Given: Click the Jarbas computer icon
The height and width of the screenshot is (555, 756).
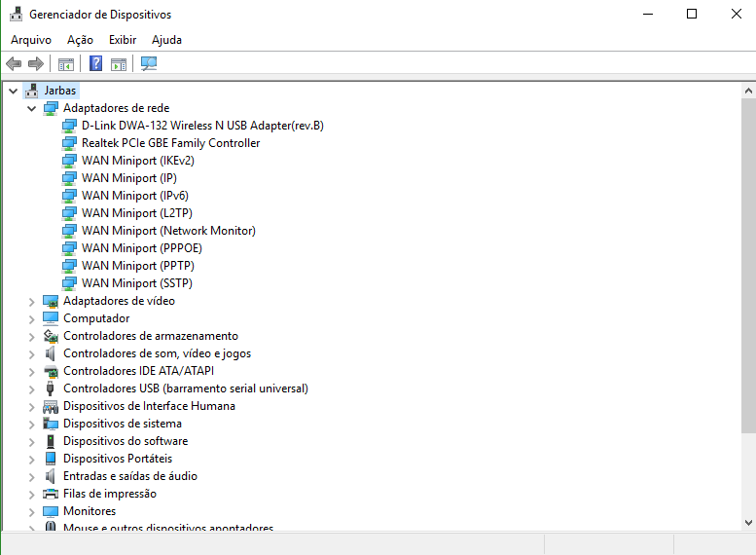Looking at the screenshot, I should [32, 91].
